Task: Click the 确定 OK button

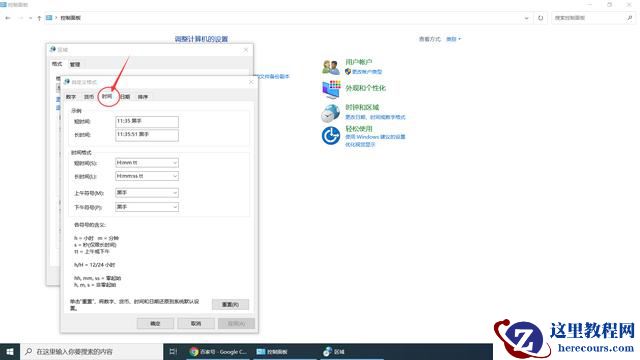Action: tap(156, 324)
